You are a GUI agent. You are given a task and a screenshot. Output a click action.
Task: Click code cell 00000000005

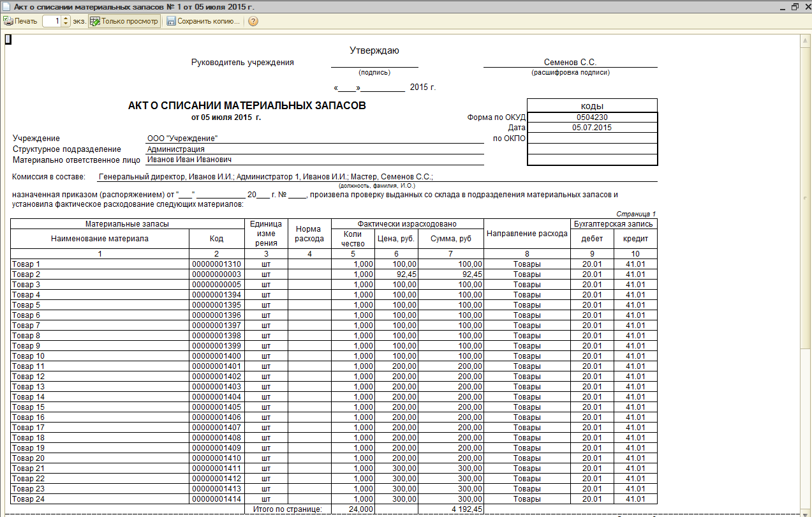(217, 285)
